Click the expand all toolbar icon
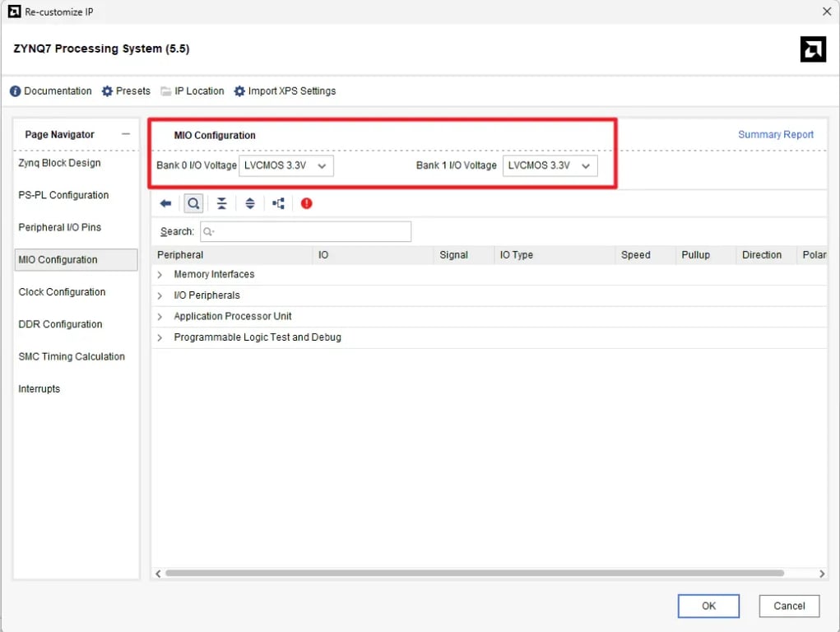 click(x=249, y=204)
